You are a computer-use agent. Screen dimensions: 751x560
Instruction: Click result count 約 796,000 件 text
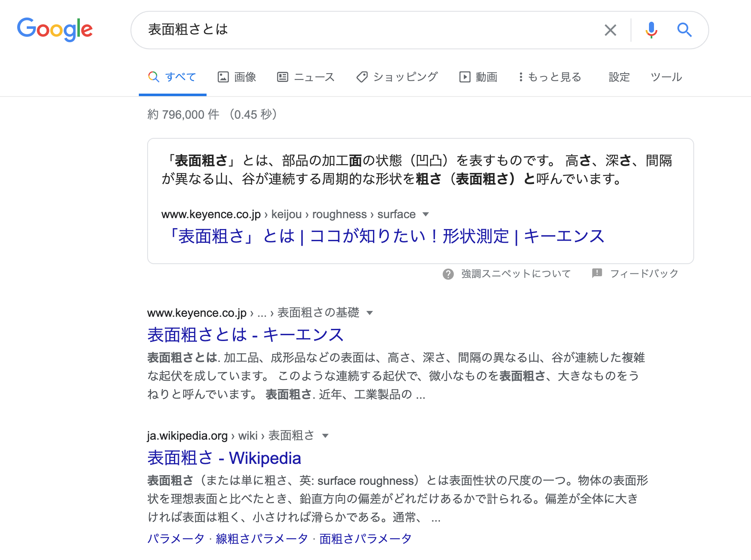[x=183, y=115]
